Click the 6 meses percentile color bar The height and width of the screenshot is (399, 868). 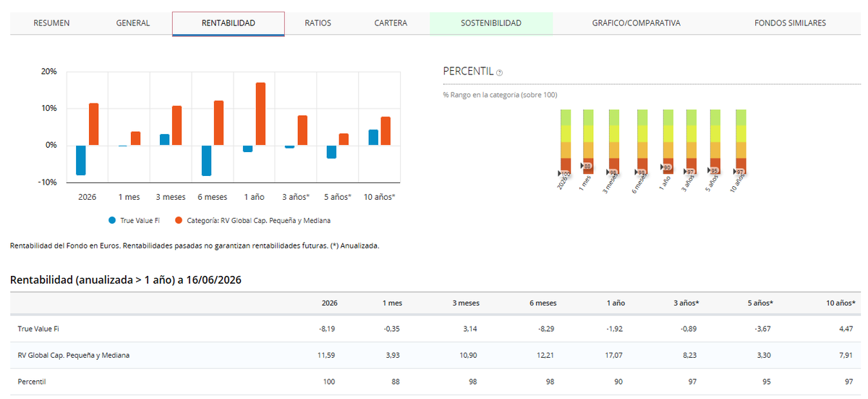click(642, 141)
